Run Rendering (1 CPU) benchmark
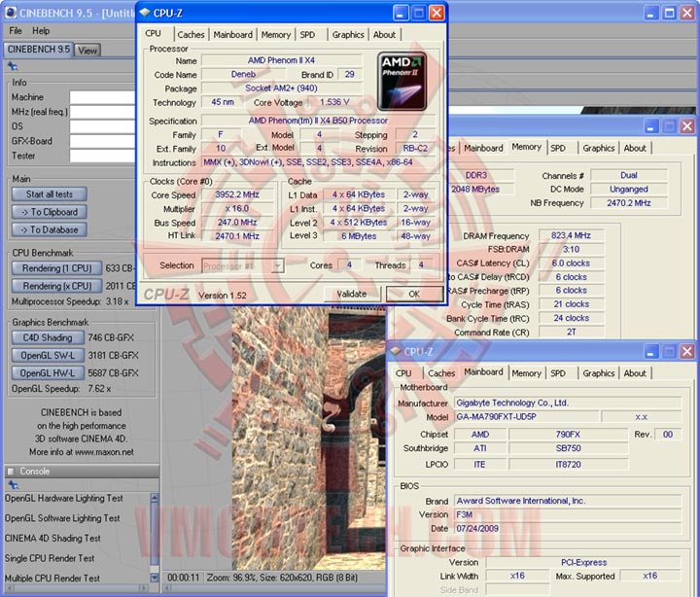The height and width of the screenshot is (597, 700). coord(56,268)
